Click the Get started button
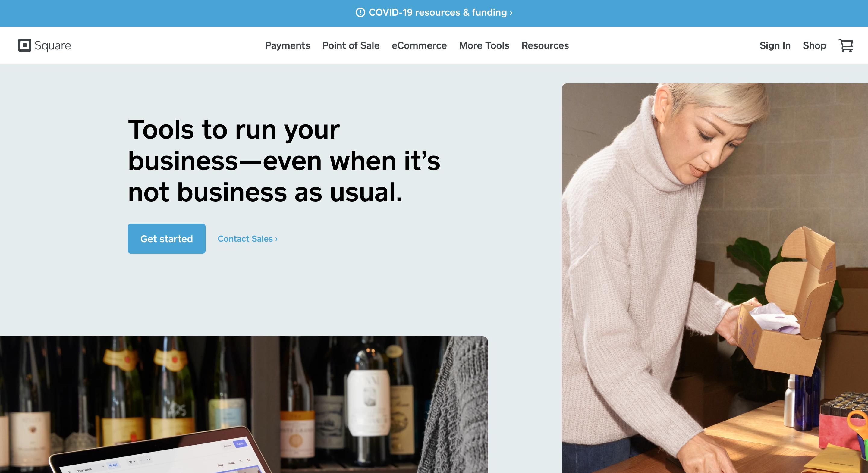The image size is (868, 473). 166,239
